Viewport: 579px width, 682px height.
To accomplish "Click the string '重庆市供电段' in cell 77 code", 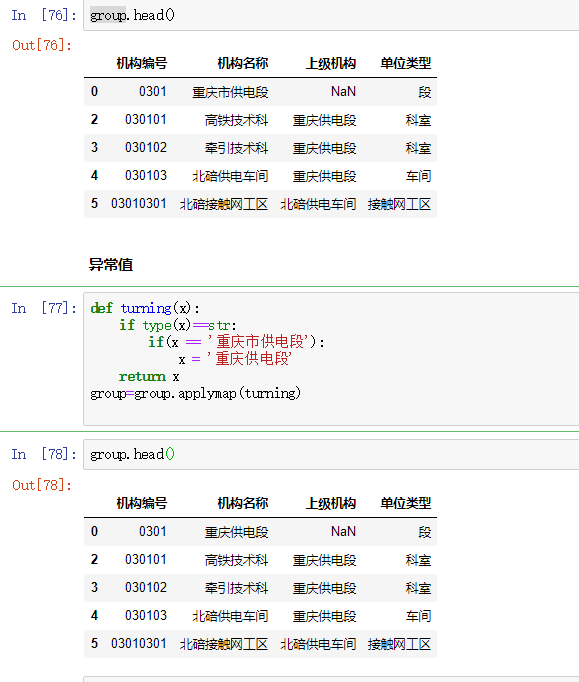I will click(x=260, y=342).
